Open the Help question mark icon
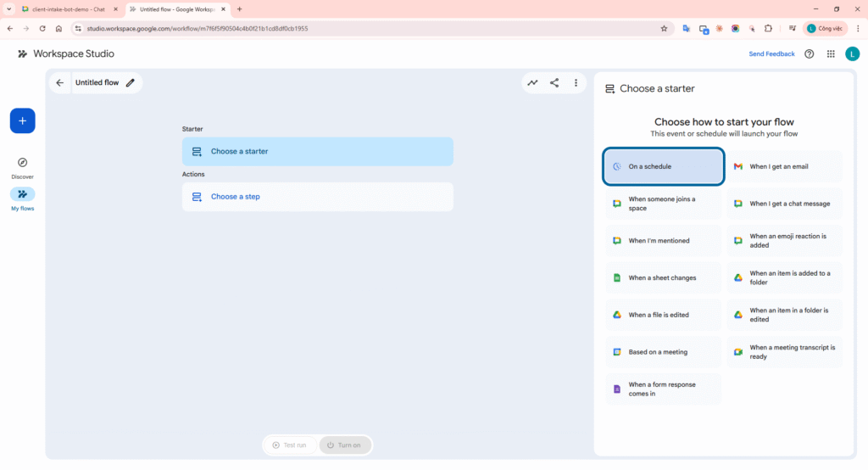Image resolution: width=868 pixels, height=470 pixels. pyautogui.click(x=809, y=54)
